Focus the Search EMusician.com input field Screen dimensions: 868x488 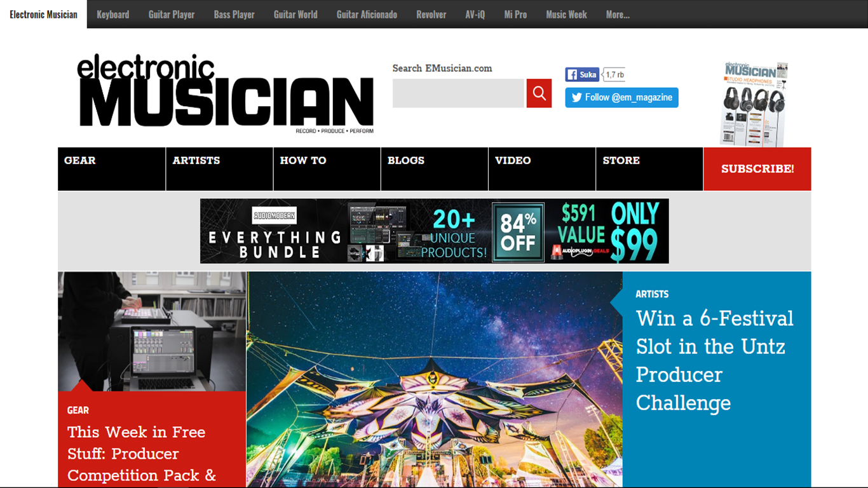click(458, 93)
